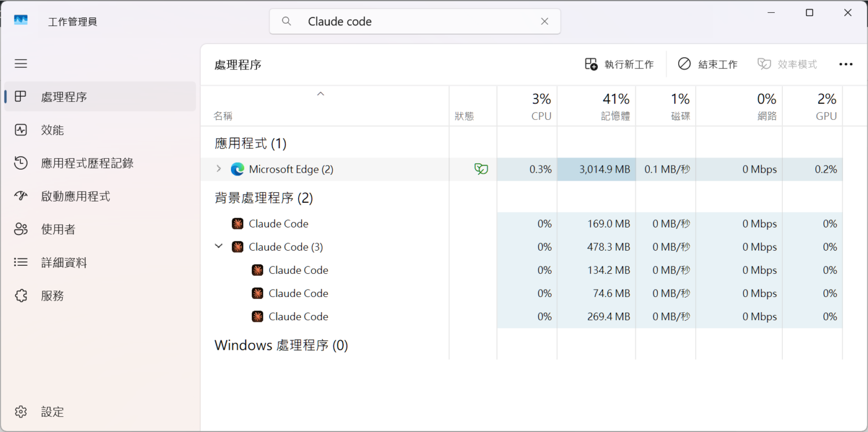Clear the search box with the X

click(x=545, y=21)
